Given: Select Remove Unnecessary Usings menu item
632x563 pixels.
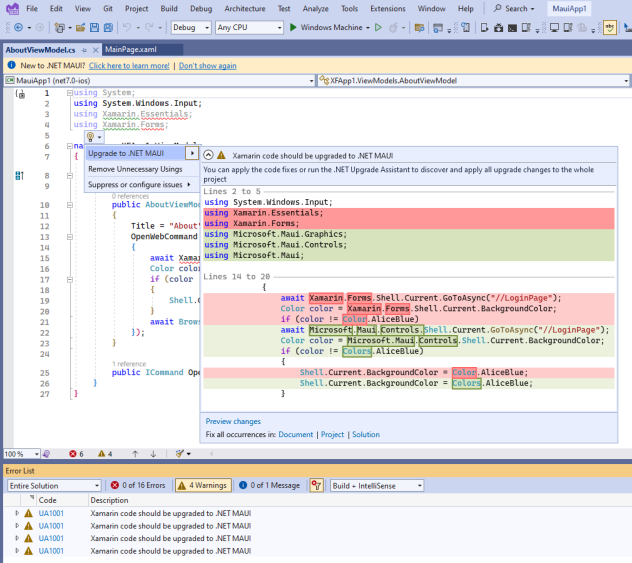Looking at the screenshot, I should [135, 169].
